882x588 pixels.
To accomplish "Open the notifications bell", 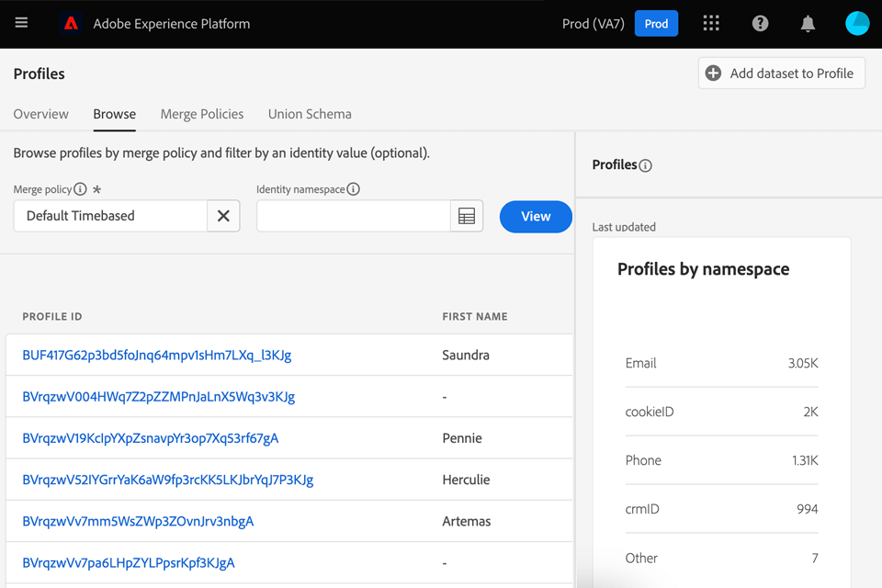I will click(808, 24).
